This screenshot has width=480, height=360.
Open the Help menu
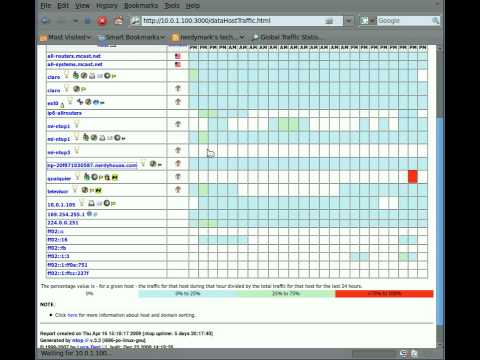192,6
